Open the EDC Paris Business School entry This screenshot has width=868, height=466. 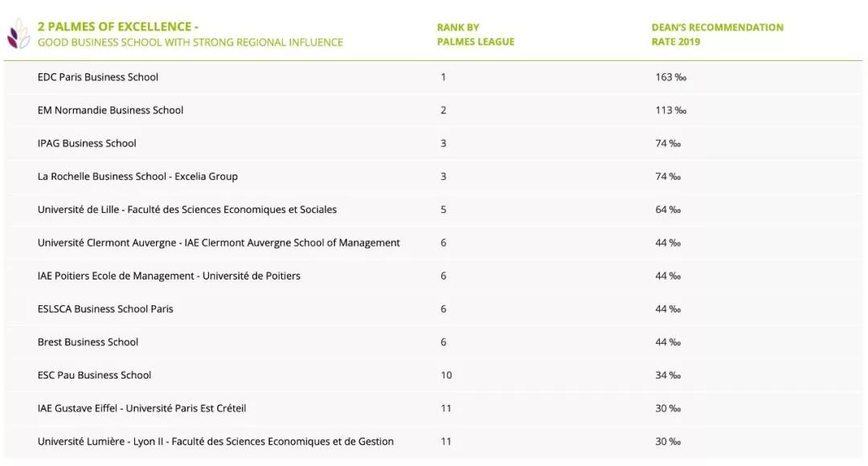[98, 77]
